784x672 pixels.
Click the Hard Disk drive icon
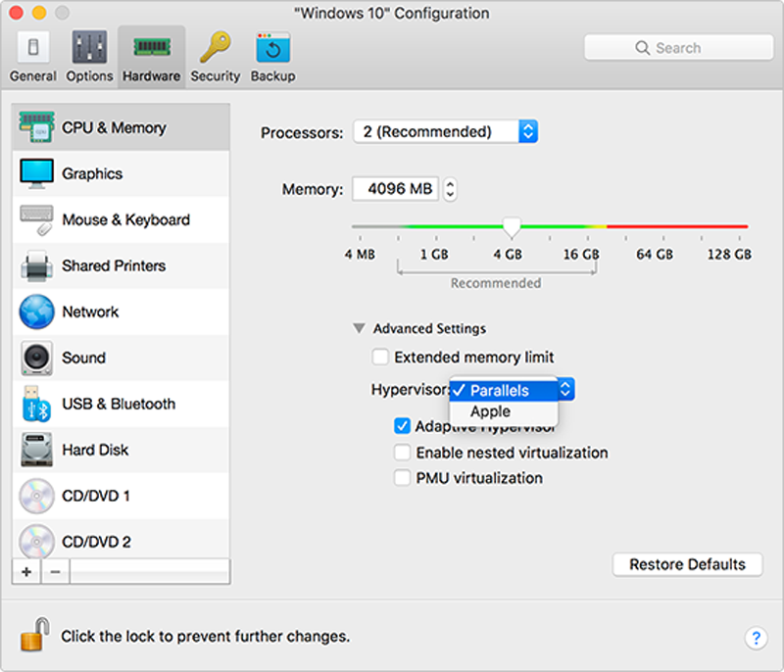pyautogui.click(x=36, y=450)
